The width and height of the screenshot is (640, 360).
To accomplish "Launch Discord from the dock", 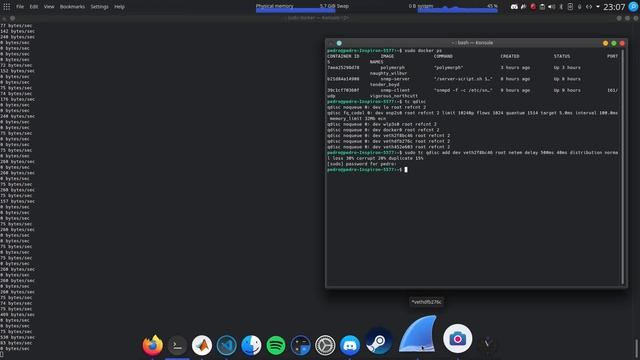I will point(350,345).
